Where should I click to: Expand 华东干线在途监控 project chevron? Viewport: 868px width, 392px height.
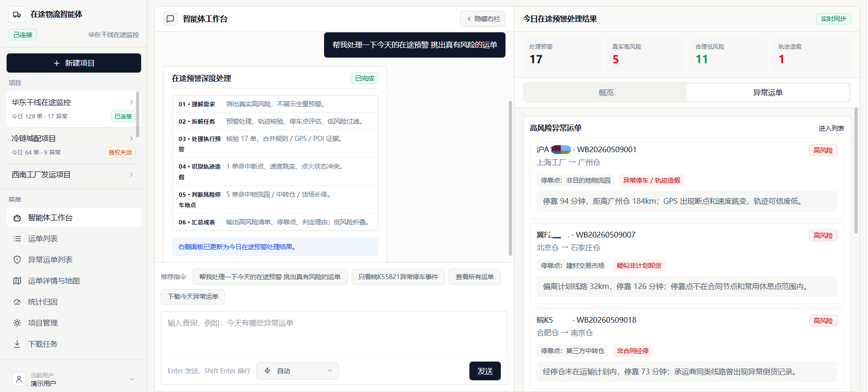click(x=131, y=102)
